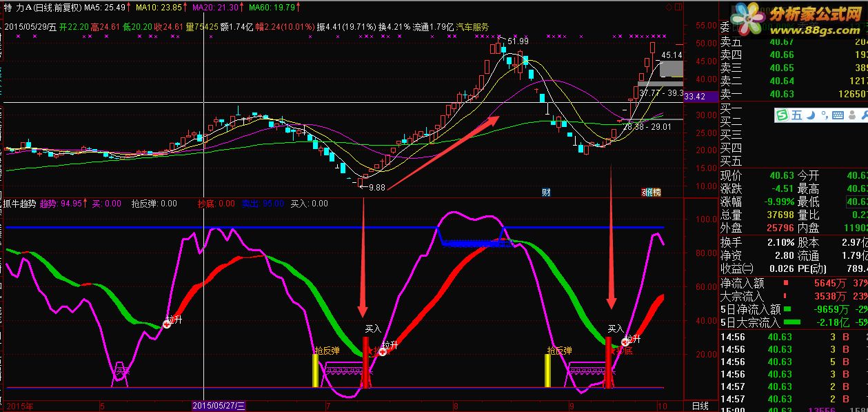The image size is (868, 412).
Task: Click the 汽车服务 sector link
Action: [x=472, y=27]
